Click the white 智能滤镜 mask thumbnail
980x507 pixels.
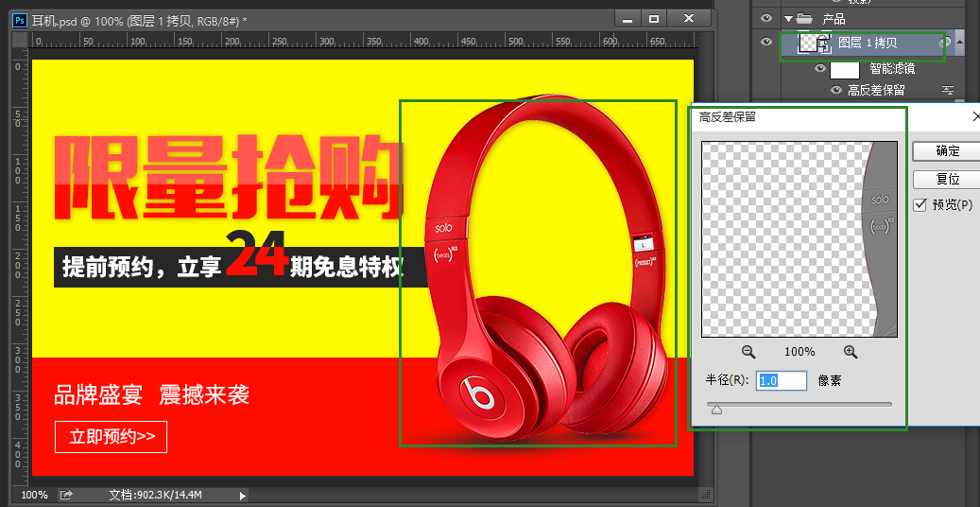point(845,69)
